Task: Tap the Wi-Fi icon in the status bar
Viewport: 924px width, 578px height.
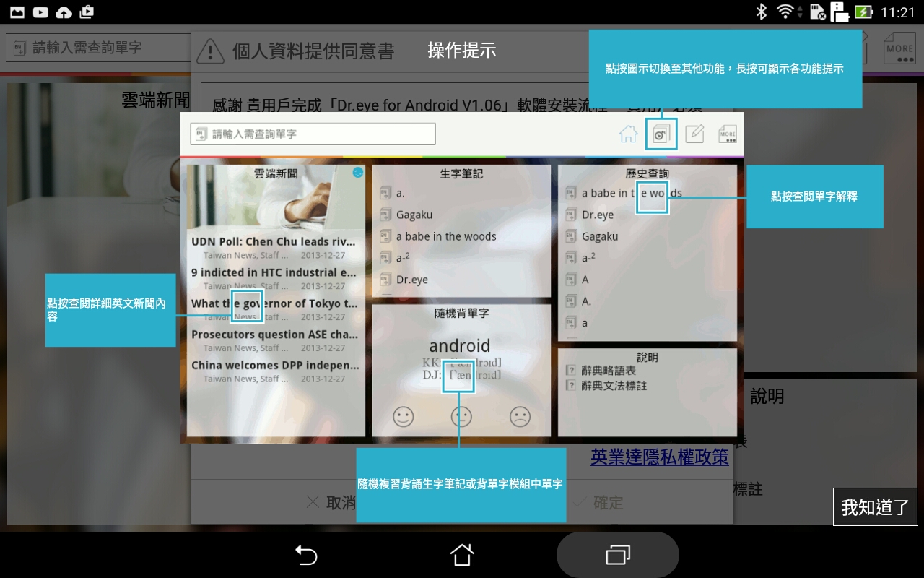Action: click(x=785, y=12)
